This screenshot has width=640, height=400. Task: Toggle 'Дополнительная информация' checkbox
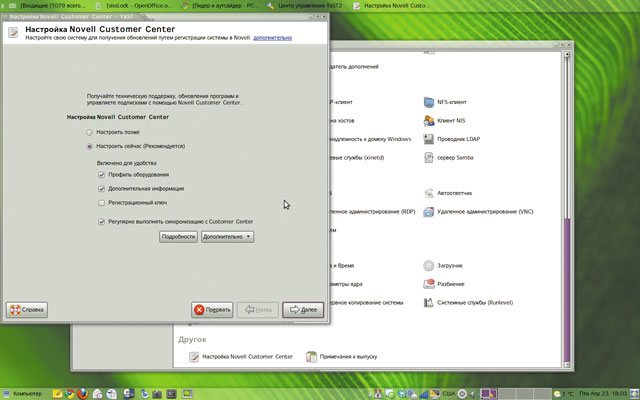click(x=102, y=189)
